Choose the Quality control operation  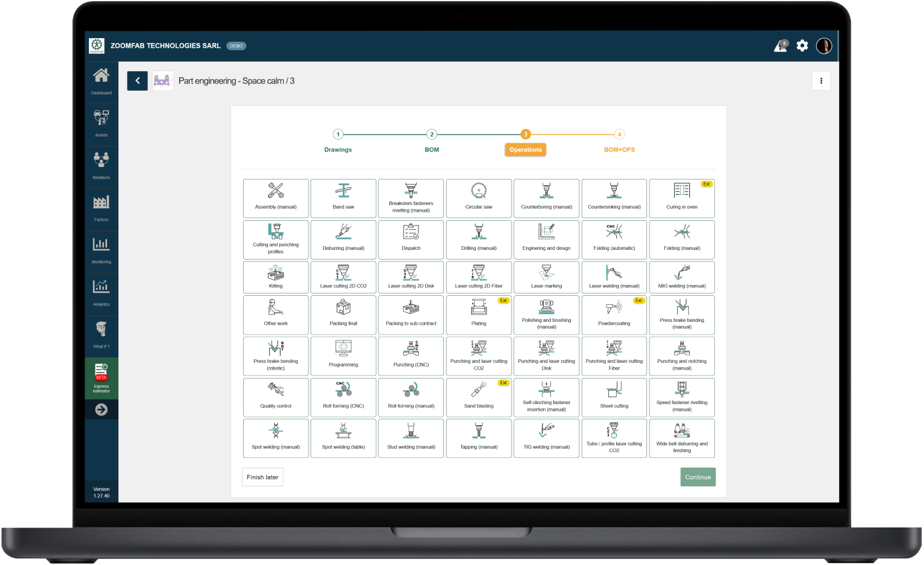pos(276,397)
